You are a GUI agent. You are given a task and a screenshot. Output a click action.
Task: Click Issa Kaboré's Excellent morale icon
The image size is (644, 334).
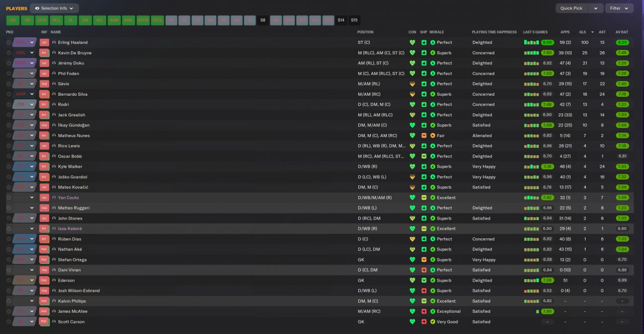pos(433,229)
